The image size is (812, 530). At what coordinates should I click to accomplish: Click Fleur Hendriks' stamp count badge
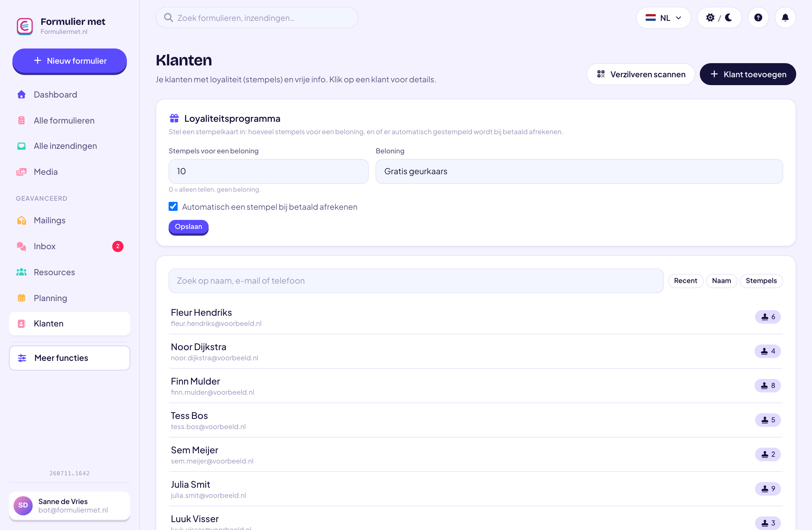[x=768, y=317]
